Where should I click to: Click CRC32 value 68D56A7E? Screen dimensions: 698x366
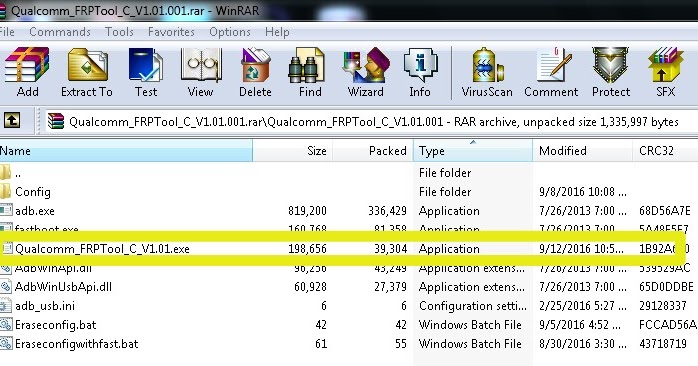click(665, 211)
